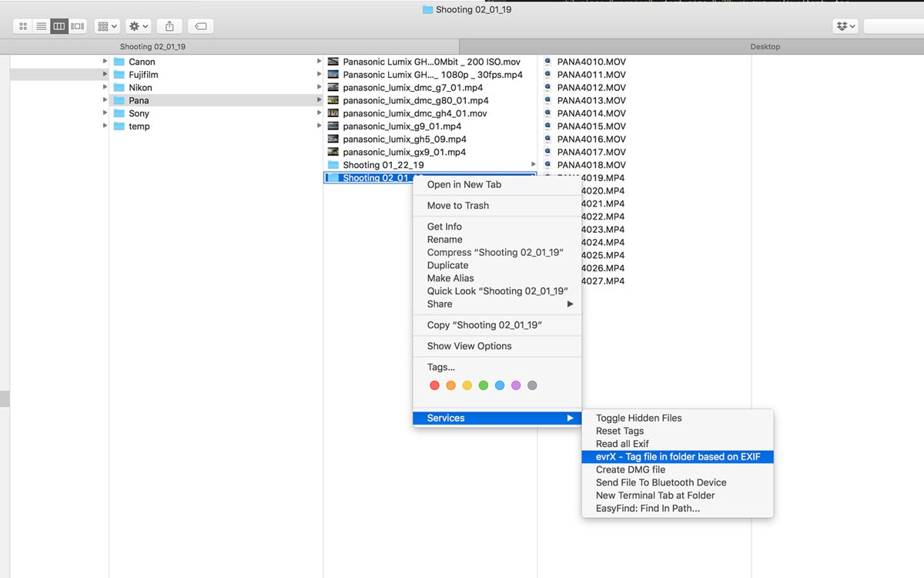The image size is (924, 578).
Task: Apply the purple tag color
Action: click(516, 385)
